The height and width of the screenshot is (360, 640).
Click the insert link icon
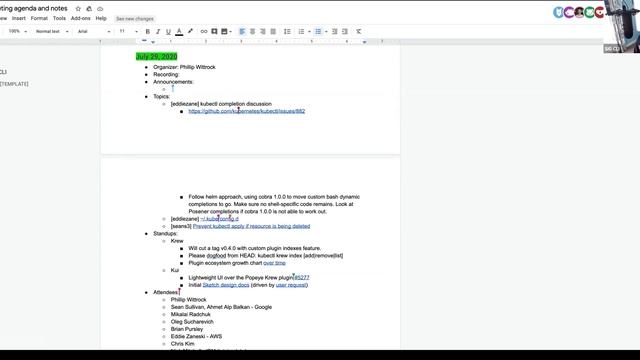point(204,31)
